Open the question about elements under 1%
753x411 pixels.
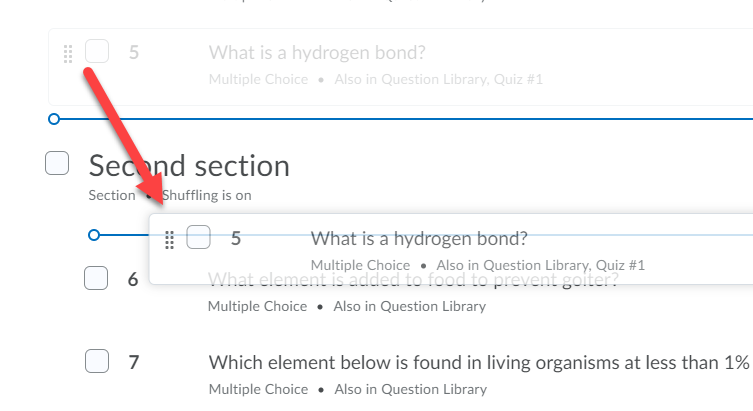click(479, 363)
